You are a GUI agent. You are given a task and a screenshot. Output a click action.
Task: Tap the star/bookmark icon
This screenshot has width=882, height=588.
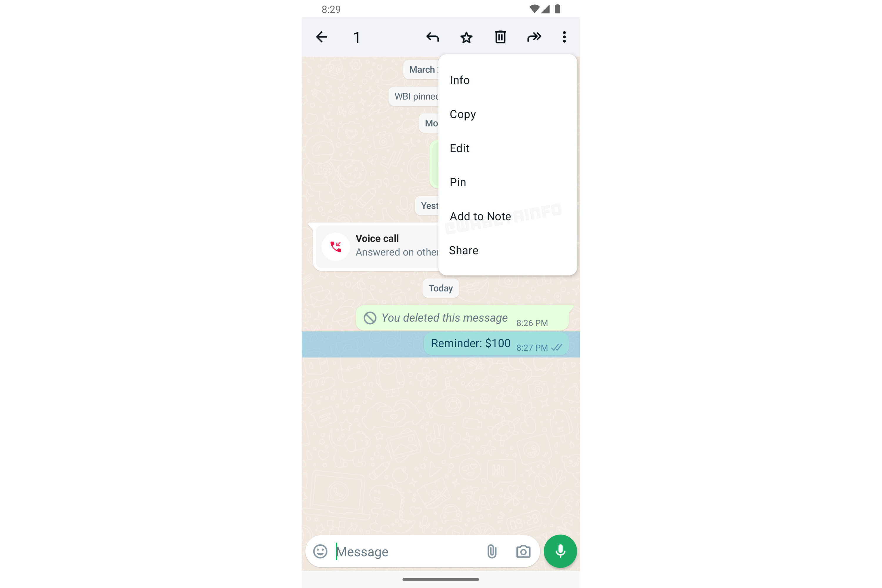pyautogui.click(x=467, y=37)
